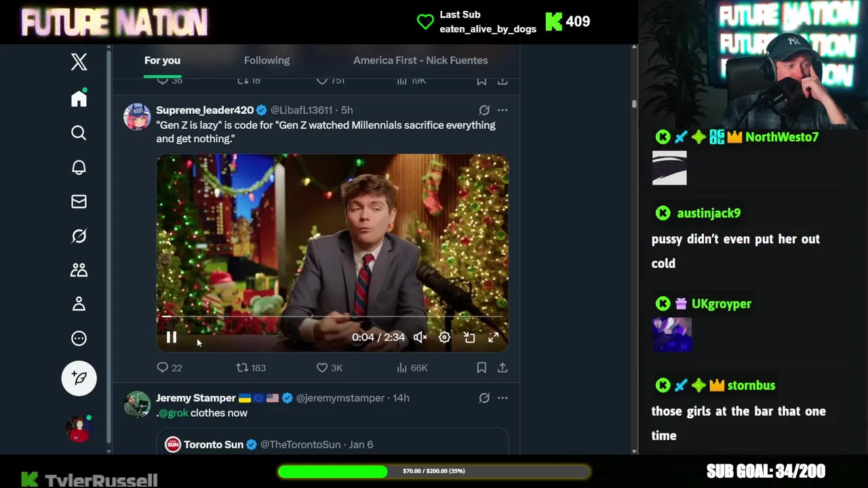
Task: Open more options on Supreme_leader420's post
Action: [x=502, y=110]
